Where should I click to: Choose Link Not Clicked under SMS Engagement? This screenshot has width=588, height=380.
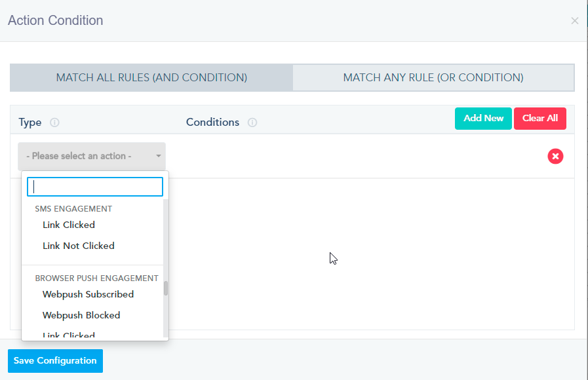tap(79, 246)
